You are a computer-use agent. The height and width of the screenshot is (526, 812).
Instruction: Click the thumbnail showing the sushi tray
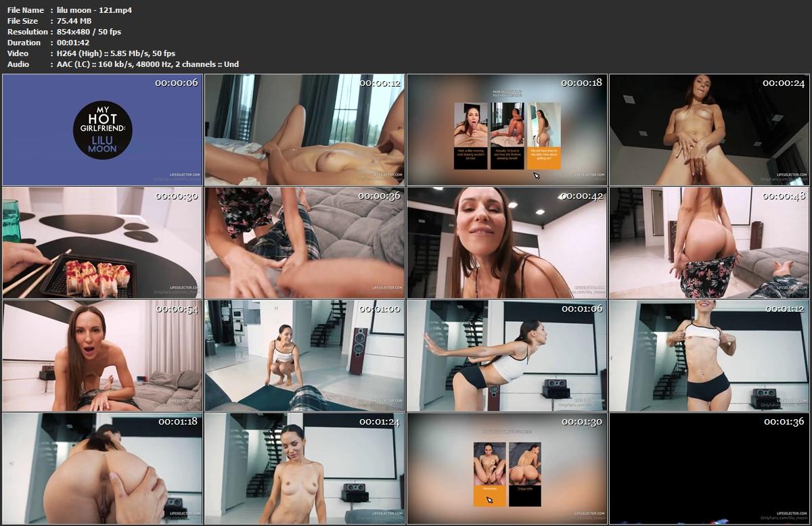coord(102,243)
